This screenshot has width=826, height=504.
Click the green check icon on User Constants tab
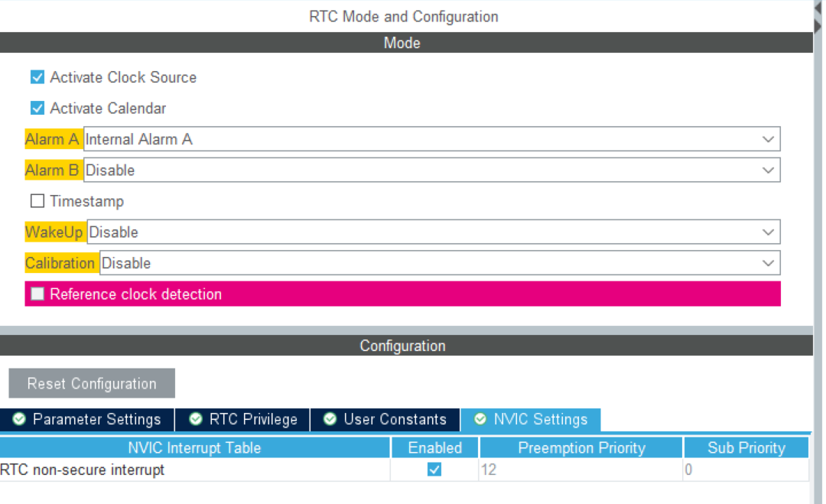coord(330,419)
